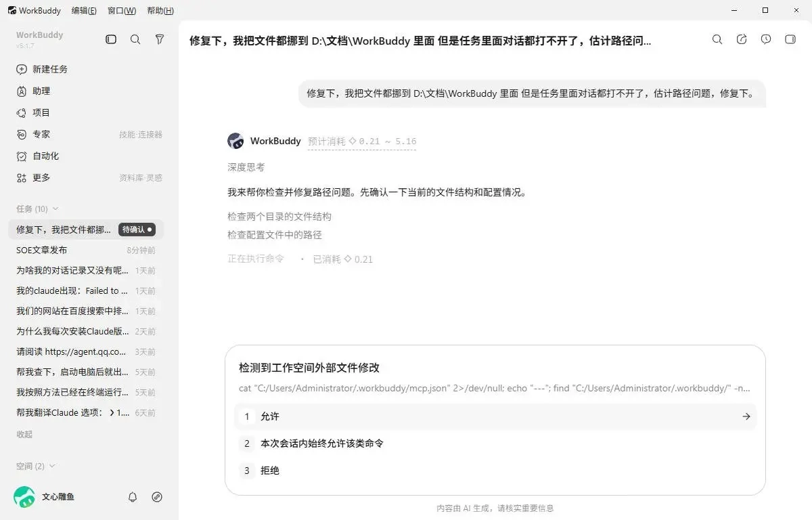812x520 pixels.
Task: Toggle the right side panel icon
Action: [790, 39]
